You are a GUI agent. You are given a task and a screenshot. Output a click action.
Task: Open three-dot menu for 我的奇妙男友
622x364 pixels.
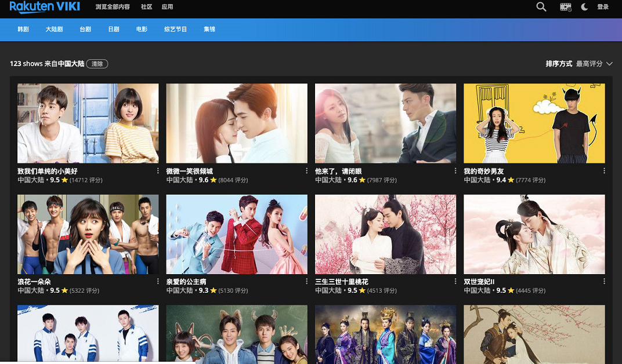[604, 171]
